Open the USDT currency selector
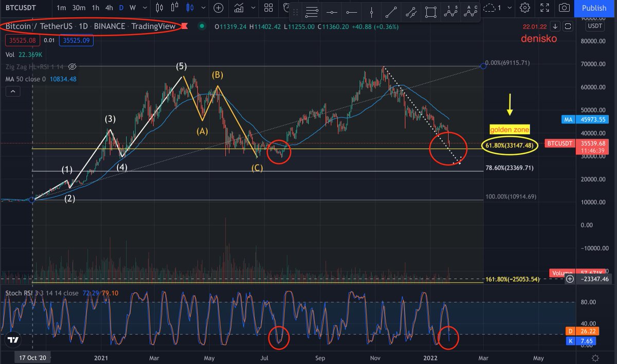Image resolution: width=617 pixels, height=364 pixels. tap(595, 26)
